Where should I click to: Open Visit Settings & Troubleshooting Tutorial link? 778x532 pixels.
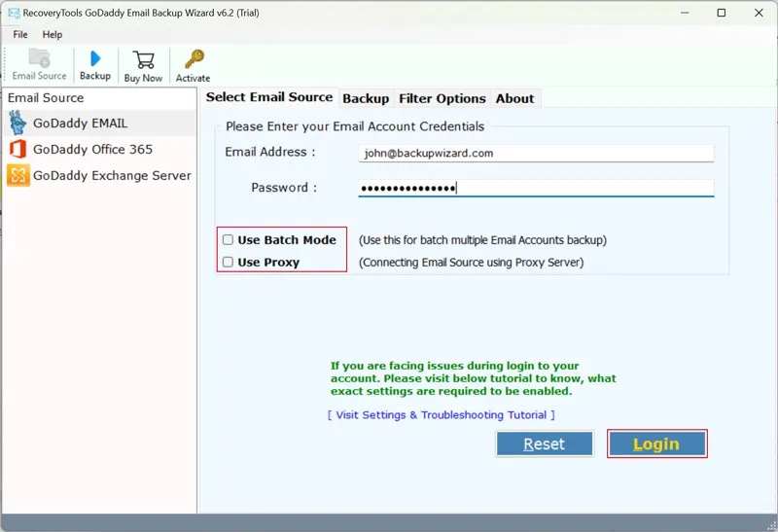[x=442, y=415]
